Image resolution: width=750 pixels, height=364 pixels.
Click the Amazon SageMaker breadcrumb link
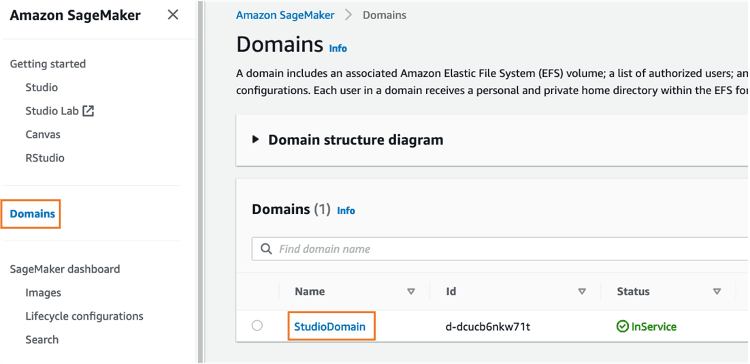pos(285,15)
